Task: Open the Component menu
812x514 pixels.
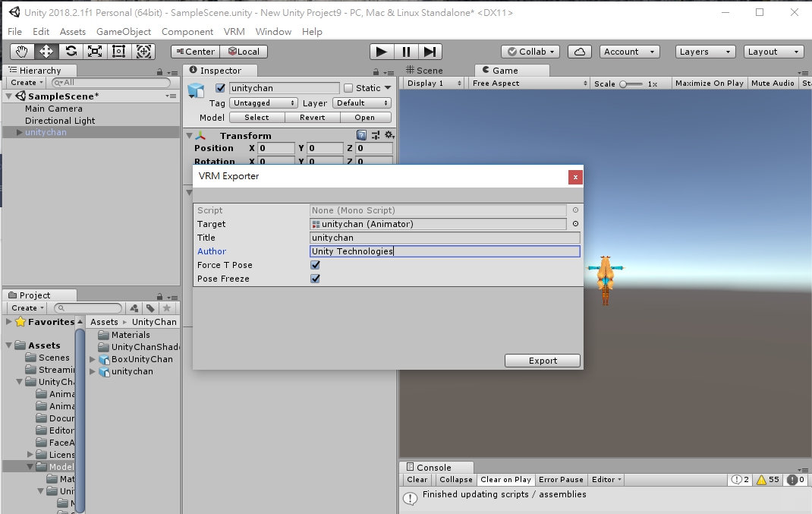Action: (x=187, y=32)
